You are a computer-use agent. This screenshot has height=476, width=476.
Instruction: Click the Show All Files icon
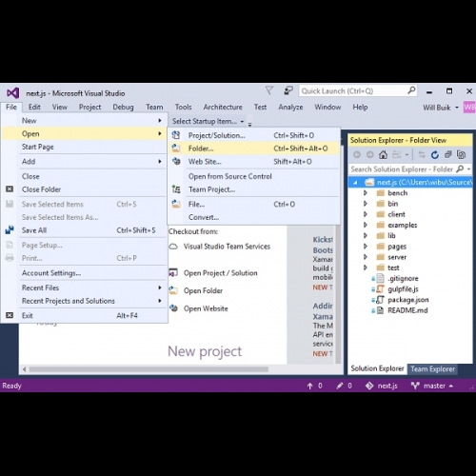click(461, 154)
